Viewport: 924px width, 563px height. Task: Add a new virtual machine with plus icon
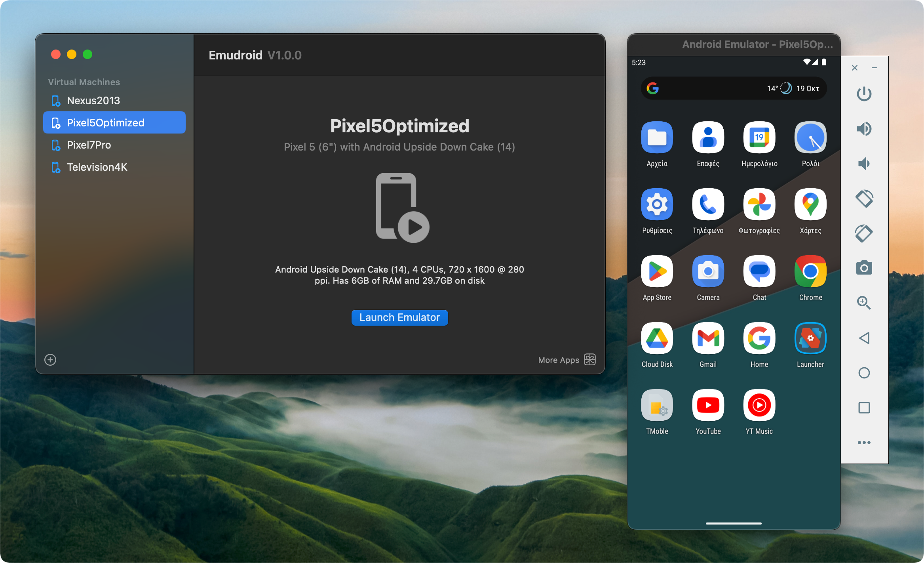coord(50,360)
